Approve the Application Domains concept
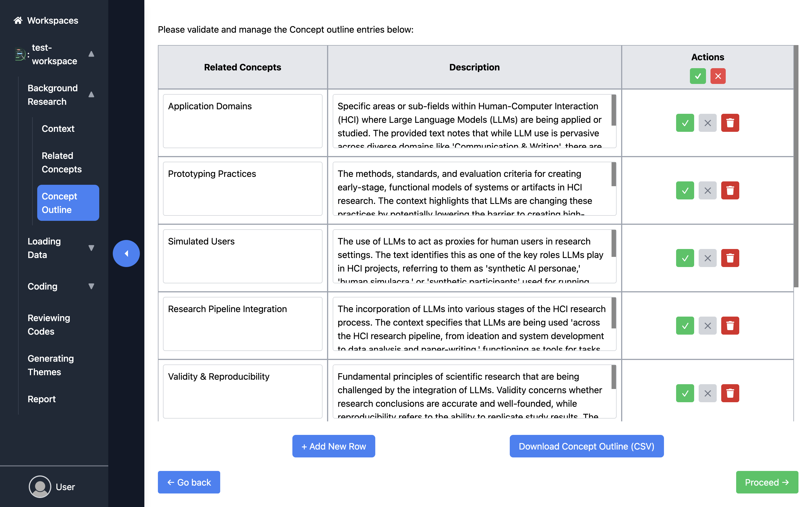The image size is (812, 507). tap(685, 123)
